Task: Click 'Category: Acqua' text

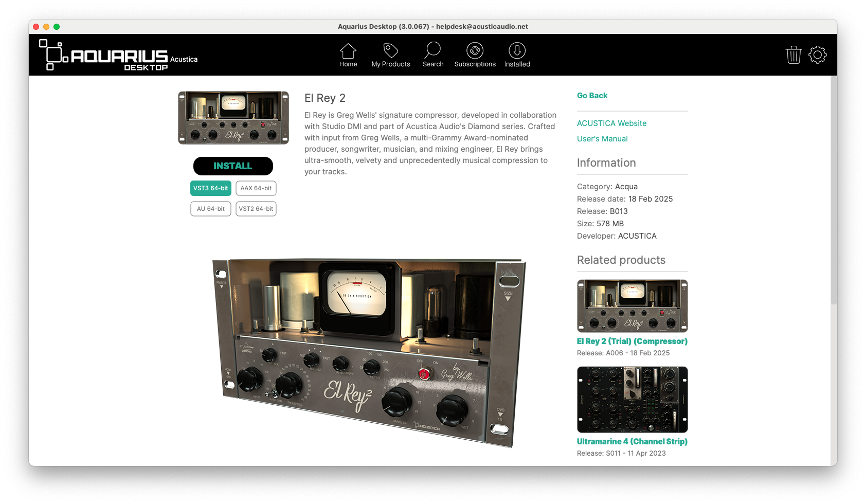Action: 607,187
